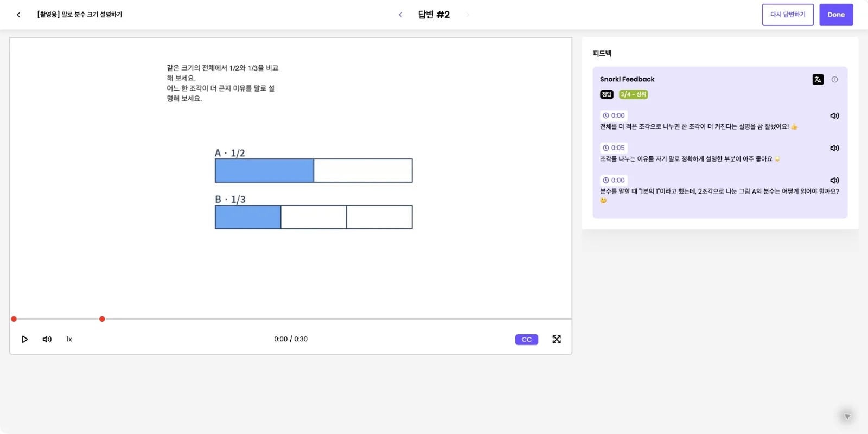Jump to the second red timeline marker
The image size is (868, 434).
[102, 319]
